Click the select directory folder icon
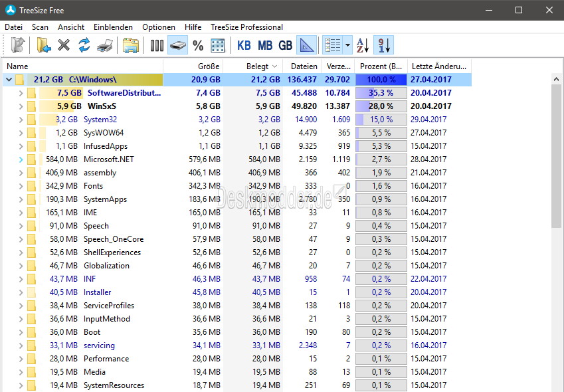Image resolution: width=564 pixels, height=392 pixels. (x=44, y=45)
